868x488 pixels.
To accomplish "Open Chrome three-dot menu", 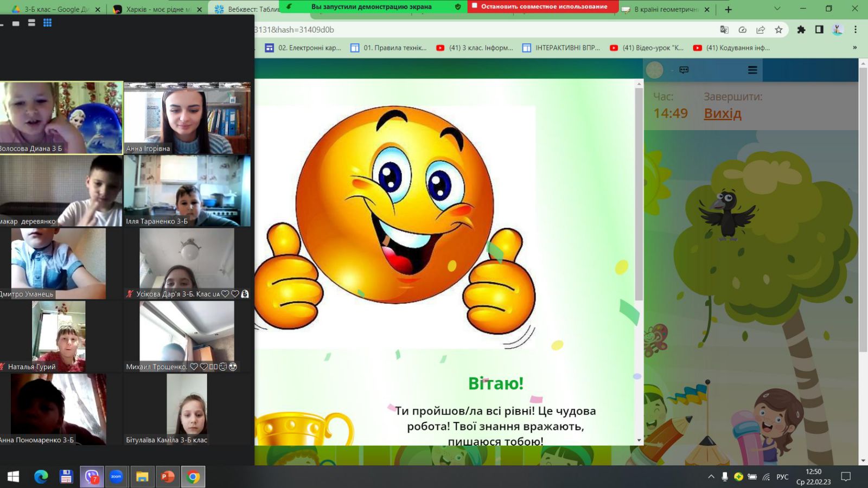I will pos(856,30).
